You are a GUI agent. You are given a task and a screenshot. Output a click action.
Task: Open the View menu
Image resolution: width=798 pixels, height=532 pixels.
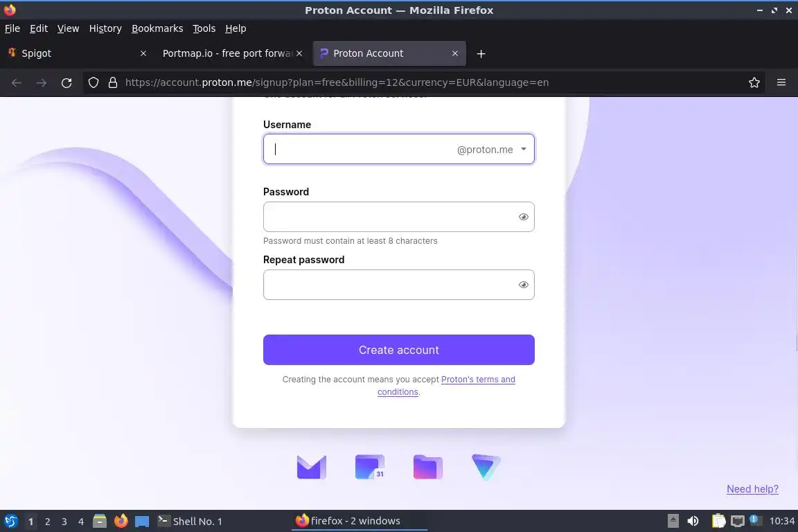[x=68, y=28]
